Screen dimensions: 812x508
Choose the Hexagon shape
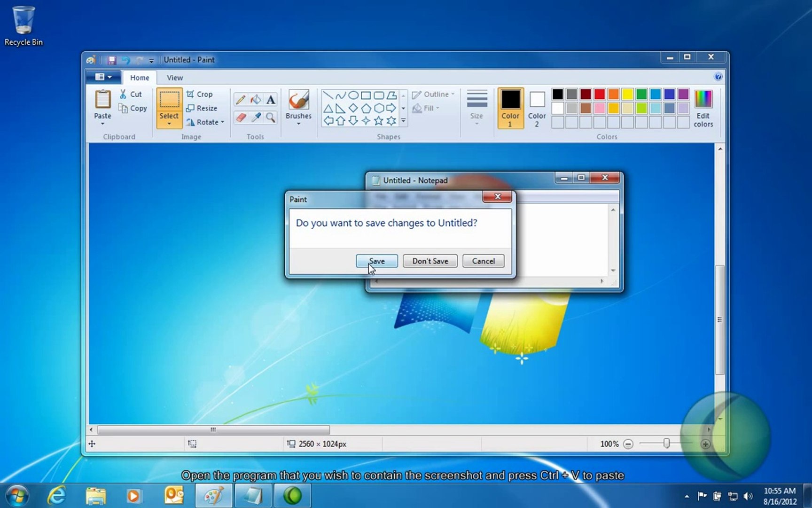click(379, 108)
